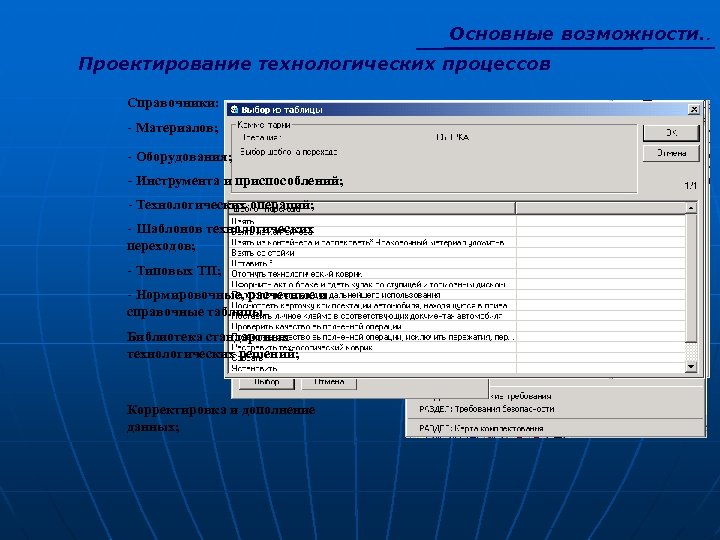Close the 'Выбор из таблицы' dialog
720x540 pixels.
(694, 109)
